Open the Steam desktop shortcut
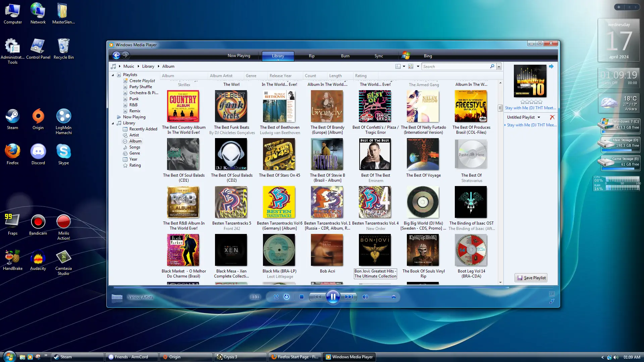The height and width of the screenshot is (362, 644). [12, 119]
